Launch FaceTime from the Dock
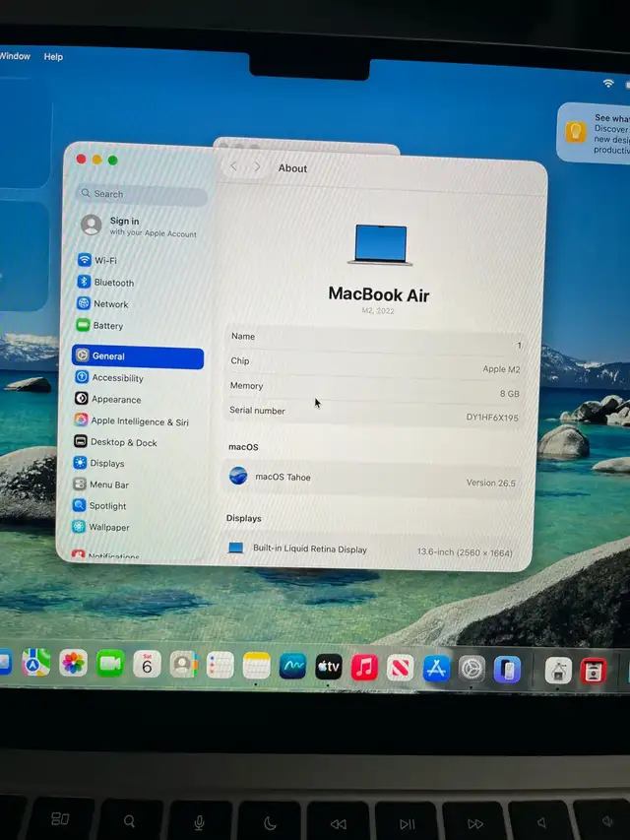Screen dimensions: 630x840 (x=110, y=664)
